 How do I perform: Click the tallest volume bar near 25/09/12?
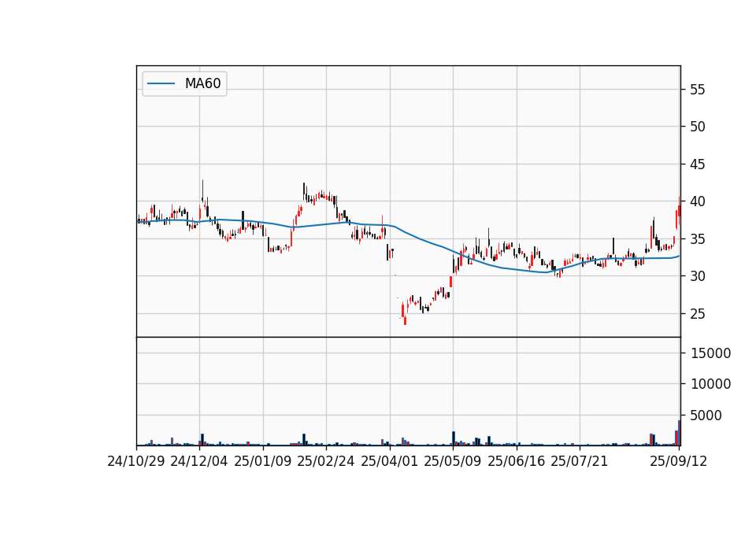680,433
